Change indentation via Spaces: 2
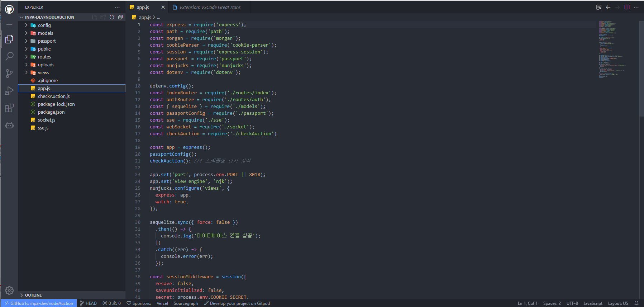 (x=552, y=303)
